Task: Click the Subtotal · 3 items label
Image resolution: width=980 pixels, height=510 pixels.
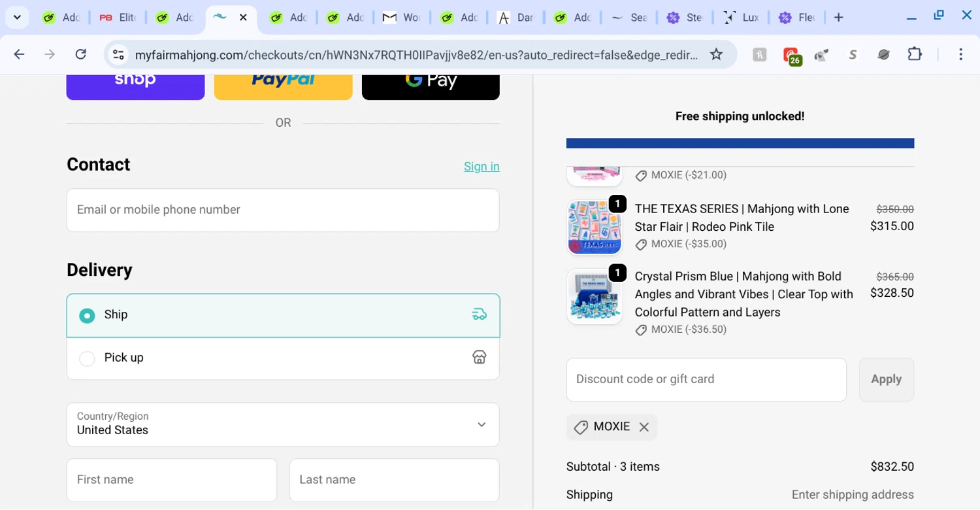Action: pyautogui.click(x=613, y=467)
